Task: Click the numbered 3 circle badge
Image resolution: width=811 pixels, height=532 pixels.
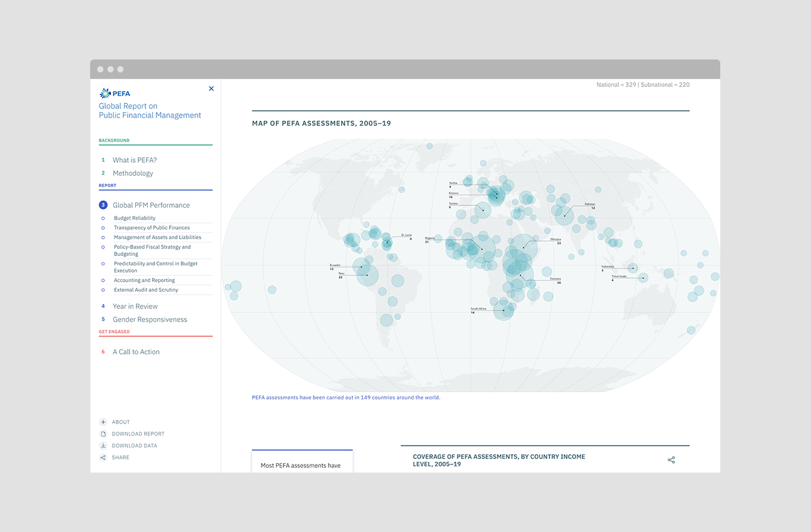Action: pos(103,205)
